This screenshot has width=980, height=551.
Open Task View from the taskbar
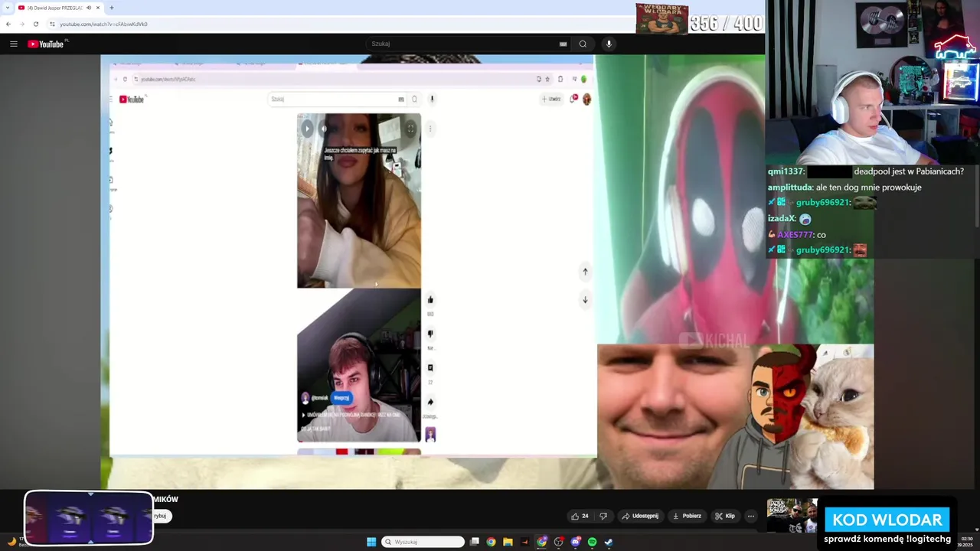475,542
